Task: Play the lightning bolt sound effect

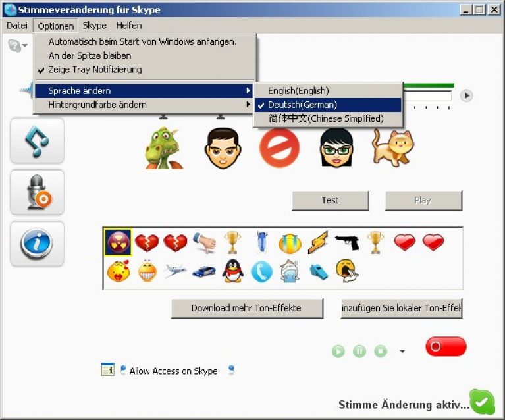Action: point(318,242)
